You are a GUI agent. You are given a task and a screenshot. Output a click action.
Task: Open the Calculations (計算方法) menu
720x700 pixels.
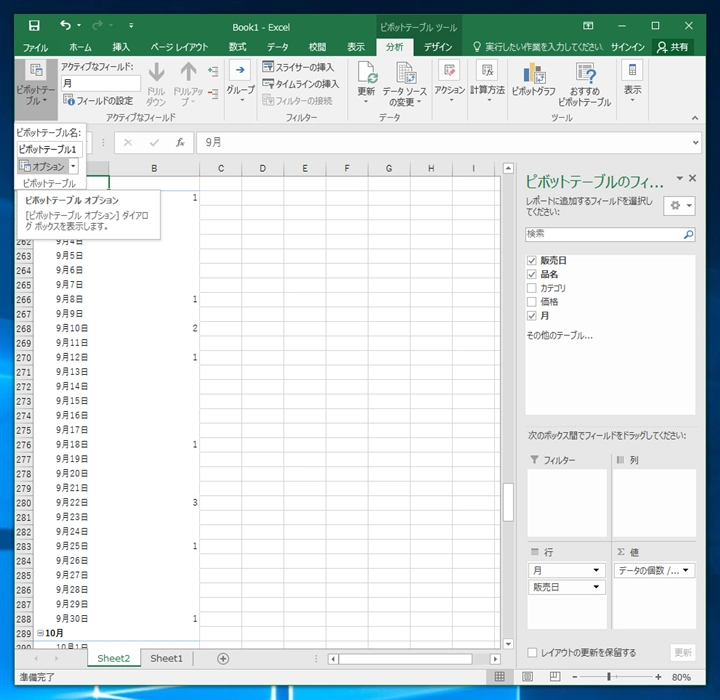tap(487, 82)
